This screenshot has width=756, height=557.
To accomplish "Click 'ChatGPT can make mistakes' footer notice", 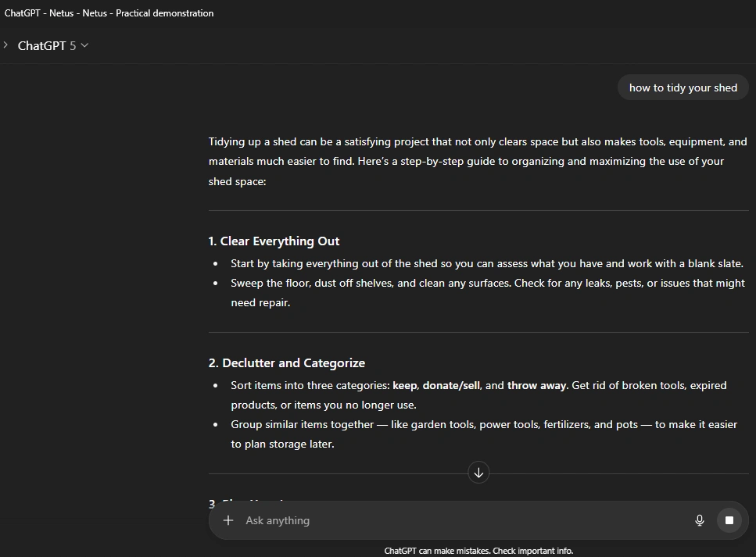I will (478, 551).
